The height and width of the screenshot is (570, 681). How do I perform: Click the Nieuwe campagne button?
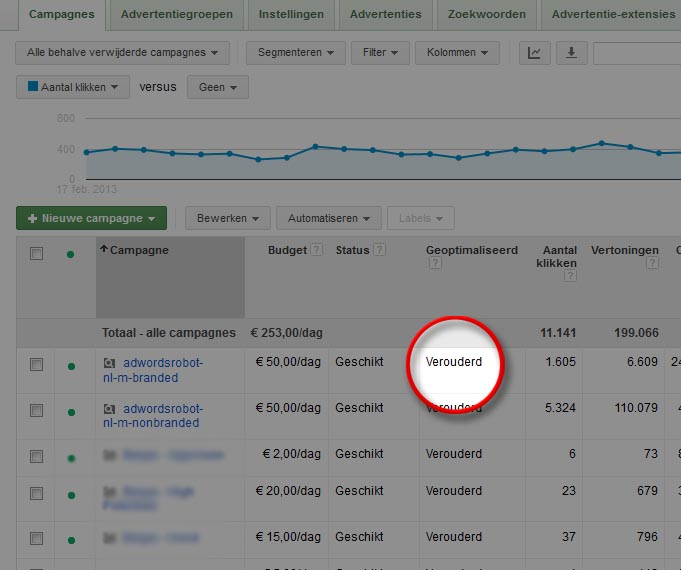tap(91, 218)
